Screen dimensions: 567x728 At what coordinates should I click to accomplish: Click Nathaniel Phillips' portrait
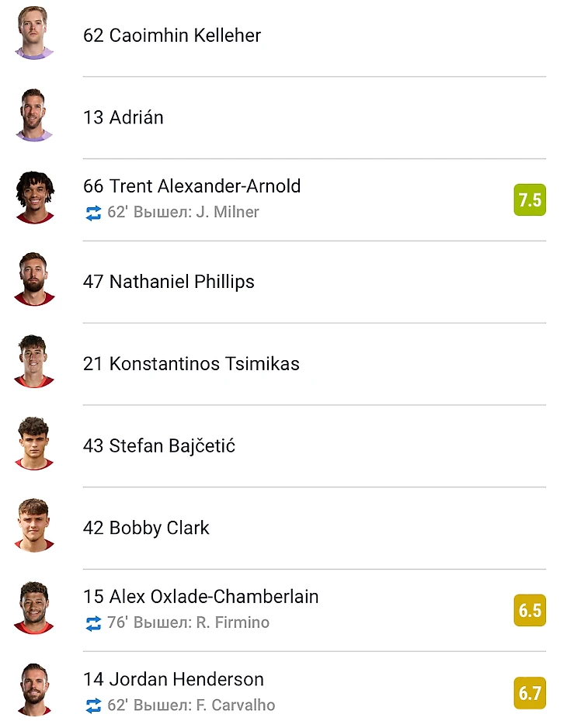[x=34, y=279]
